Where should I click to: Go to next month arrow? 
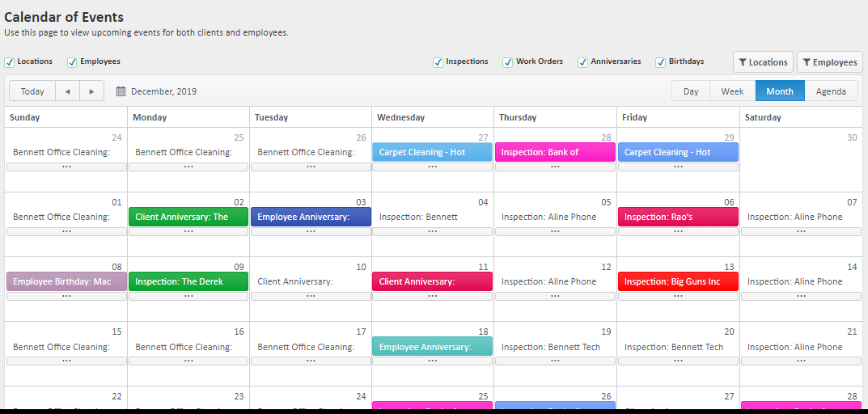tap(92, 91)
